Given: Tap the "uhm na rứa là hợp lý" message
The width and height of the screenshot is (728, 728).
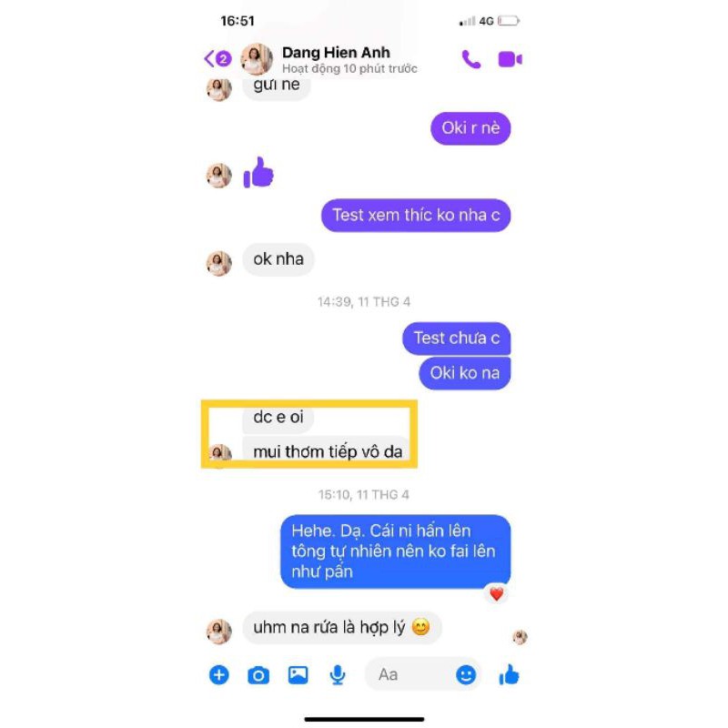Looking at the screenshot, I should click(x=342, y=628).
